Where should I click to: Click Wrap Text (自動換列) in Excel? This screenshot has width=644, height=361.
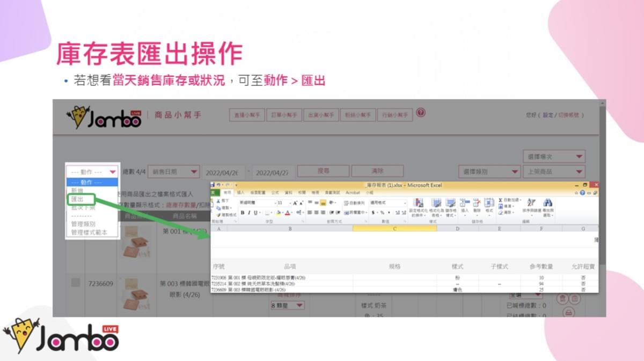click(354, 203)
